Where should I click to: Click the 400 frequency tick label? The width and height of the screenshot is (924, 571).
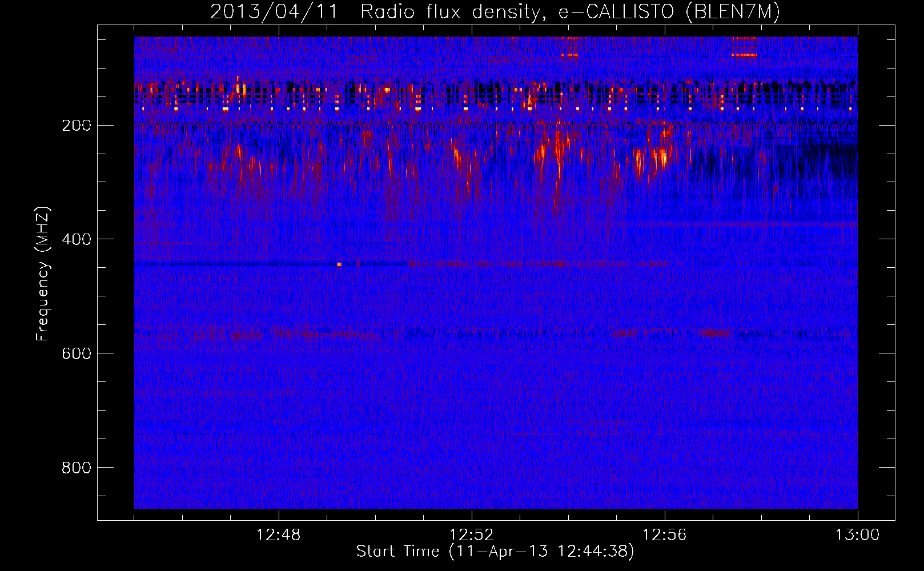tap(77, 239)
